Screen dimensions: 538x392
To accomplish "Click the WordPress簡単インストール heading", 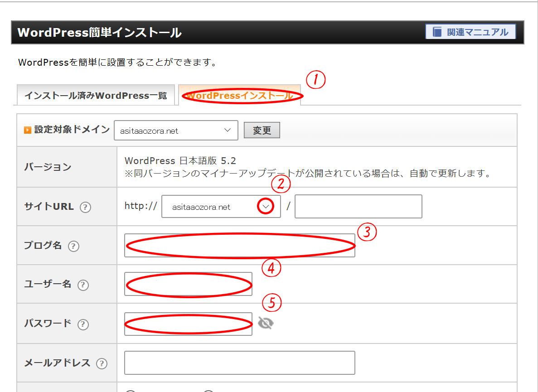I will 100,32.
